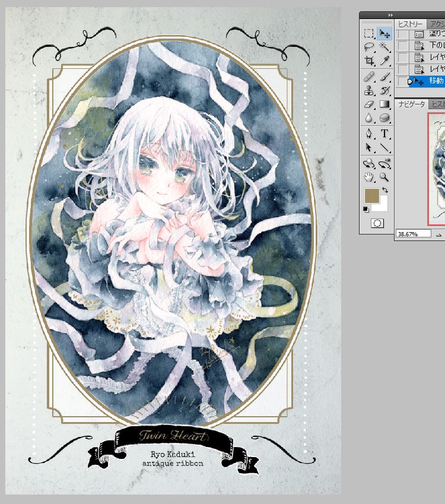Select the Eraser tool

pos(369,104)
